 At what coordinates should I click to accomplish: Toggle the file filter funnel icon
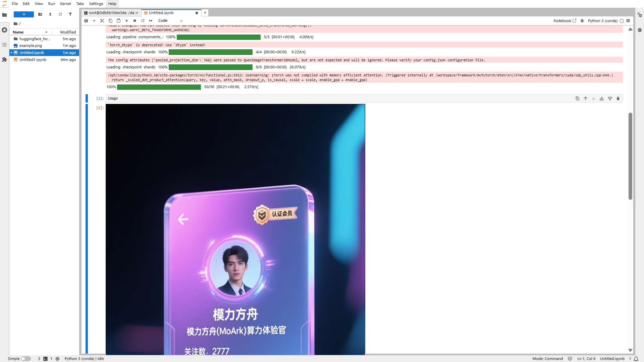(70, 14)
